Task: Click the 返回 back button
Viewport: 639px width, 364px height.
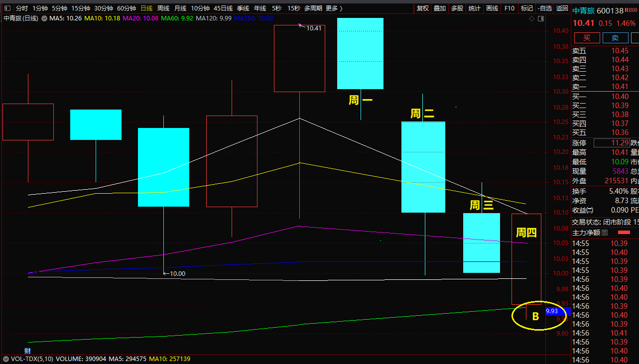Action: point(562,8)
